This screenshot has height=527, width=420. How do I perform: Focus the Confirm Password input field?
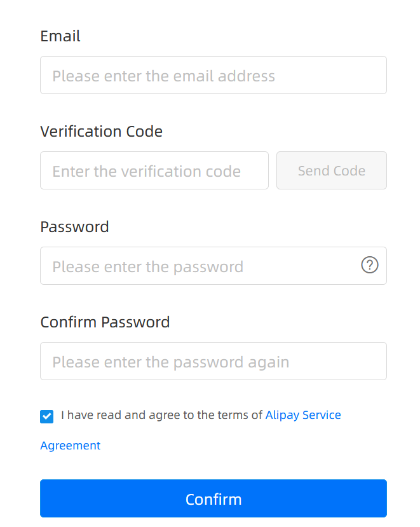[213, 361]
